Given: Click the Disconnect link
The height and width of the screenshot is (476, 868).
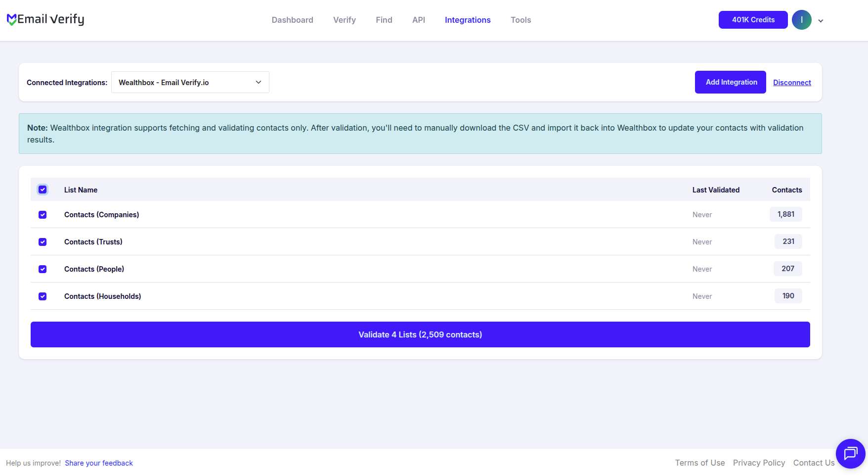Looking at the screenshot, I should pos(792,83).
